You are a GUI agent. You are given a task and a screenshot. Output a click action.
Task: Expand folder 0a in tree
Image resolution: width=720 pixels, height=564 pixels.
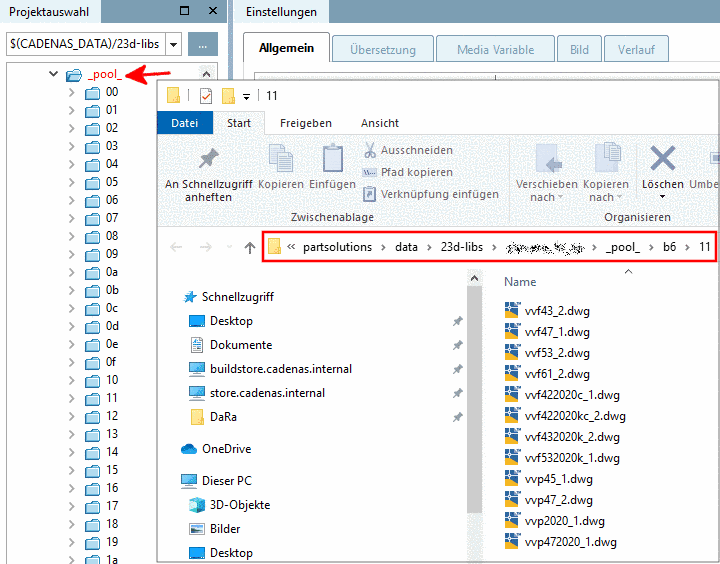[x=72, y=272]
